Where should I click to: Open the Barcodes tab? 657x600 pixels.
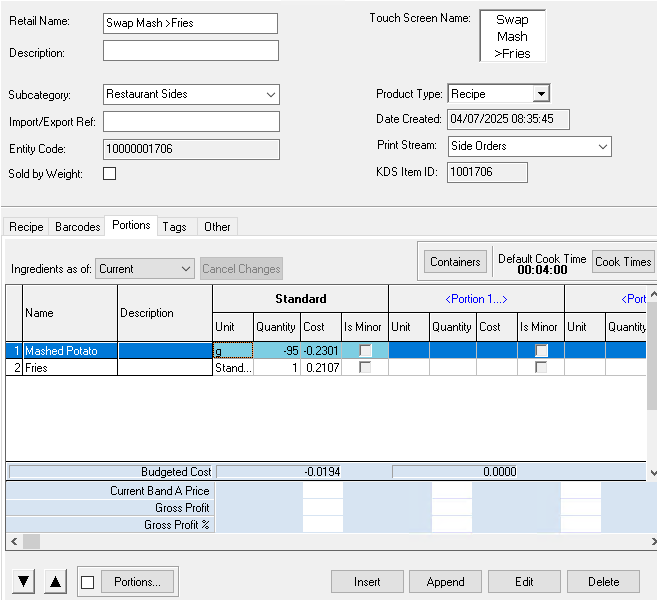point(78,227)
